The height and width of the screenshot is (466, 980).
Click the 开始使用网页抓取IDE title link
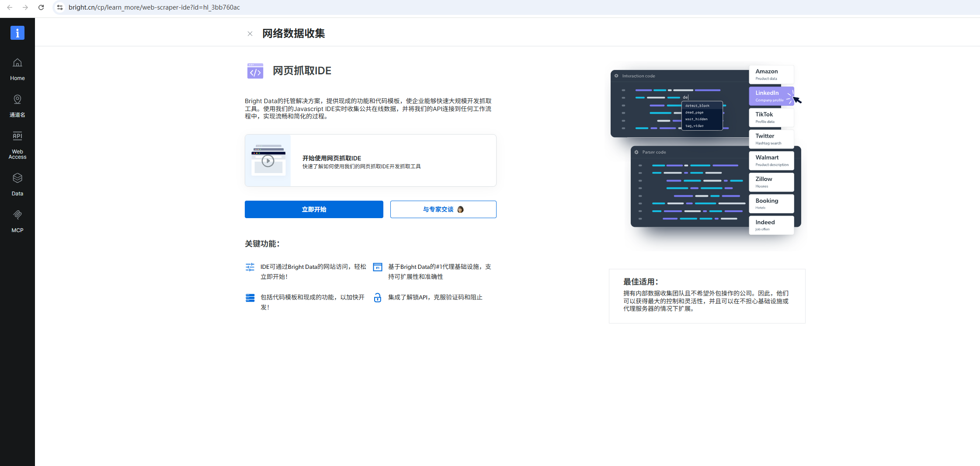(332, 158)
